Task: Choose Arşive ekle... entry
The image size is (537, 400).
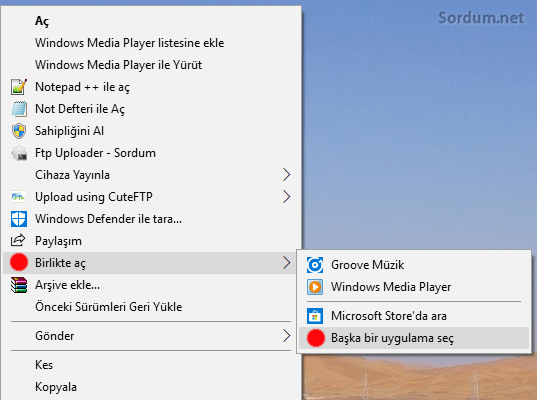Action: [150, 285]
